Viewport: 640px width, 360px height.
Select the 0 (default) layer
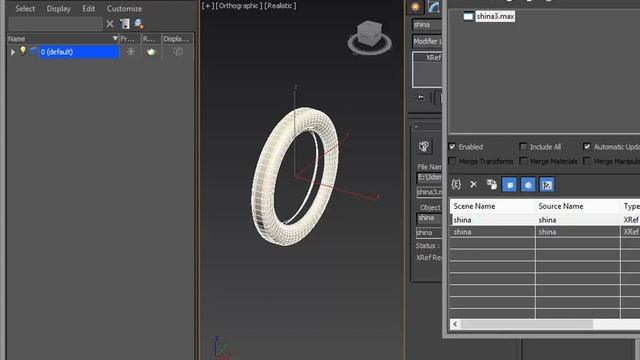tap(79, 52)
